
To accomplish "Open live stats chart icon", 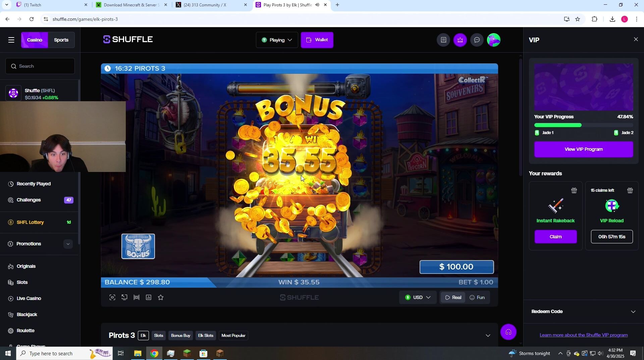I will click(x=149, y=297).
